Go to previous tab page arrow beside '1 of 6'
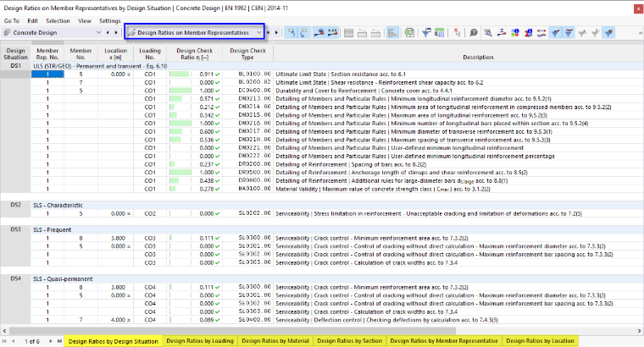The width and height of the screenshot is (644, 347). (x=14, y=341)
